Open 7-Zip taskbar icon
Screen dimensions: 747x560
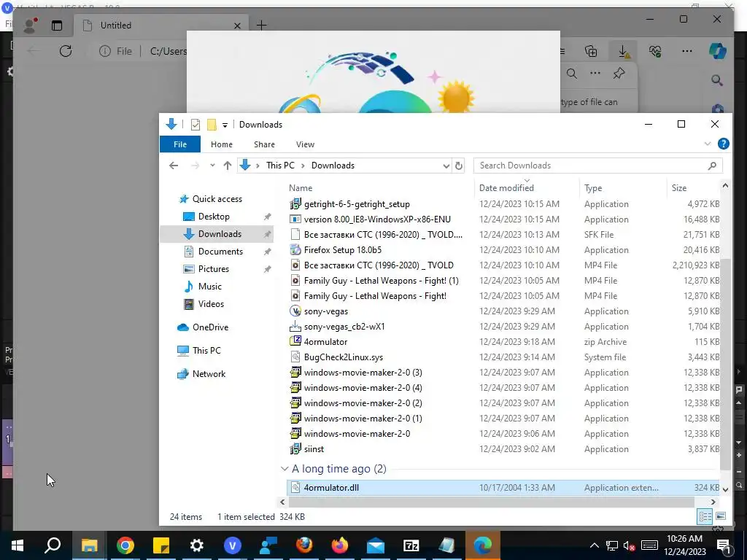pyautogui.click(x=411, y=545)
